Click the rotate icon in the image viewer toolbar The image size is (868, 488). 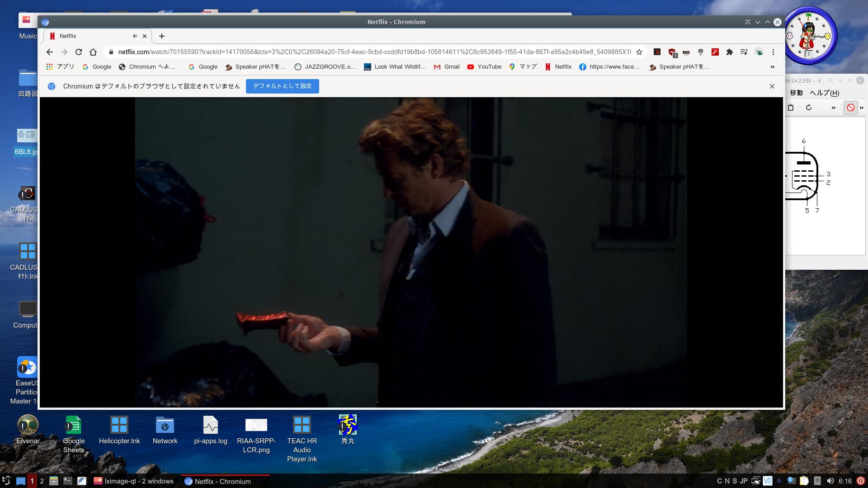809,108
